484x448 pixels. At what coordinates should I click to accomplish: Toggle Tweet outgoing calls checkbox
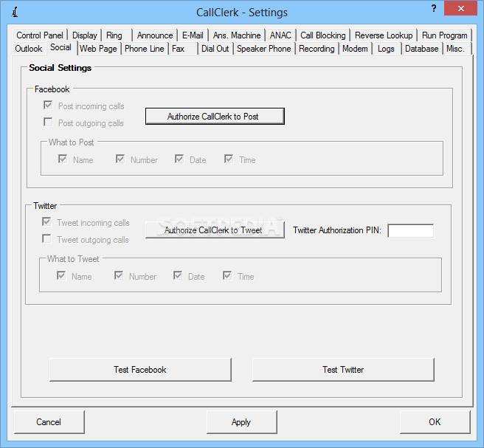(46, 238)
